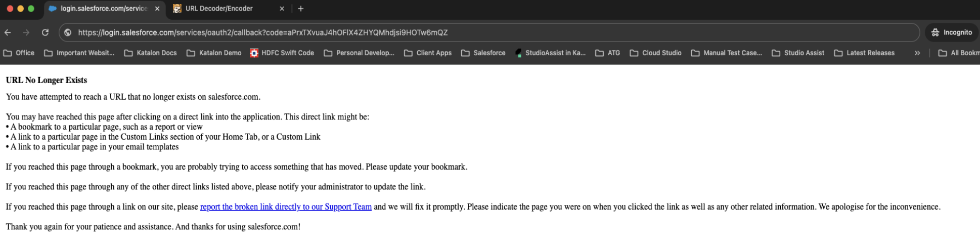
Task: Click the browser back arrow
Action: pos(8,32)
